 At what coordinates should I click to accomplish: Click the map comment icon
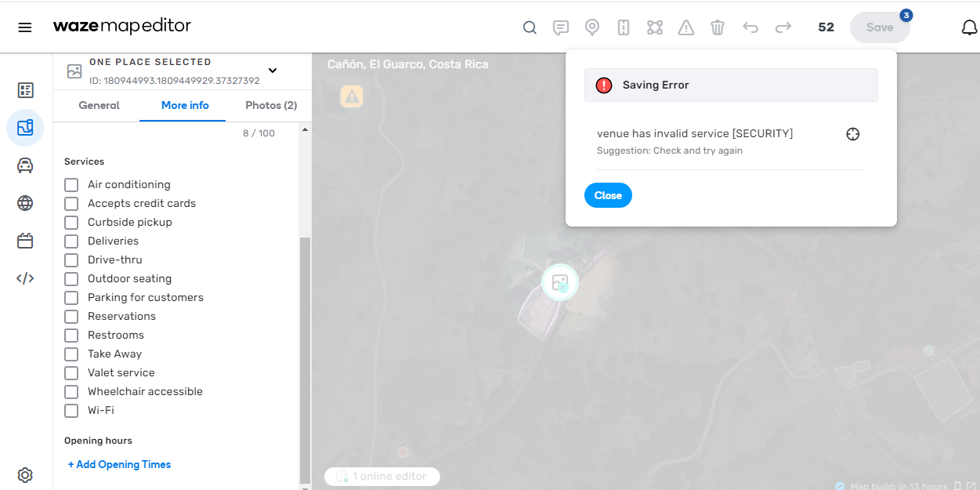pyautogui.click(x=561, y=27)
